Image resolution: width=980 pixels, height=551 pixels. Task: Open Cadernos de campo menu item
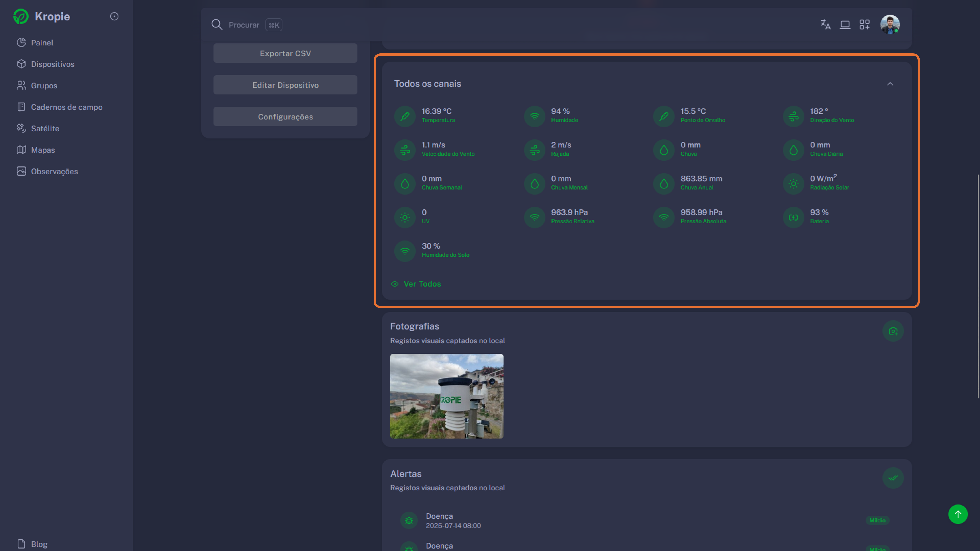tap(66, 107)
